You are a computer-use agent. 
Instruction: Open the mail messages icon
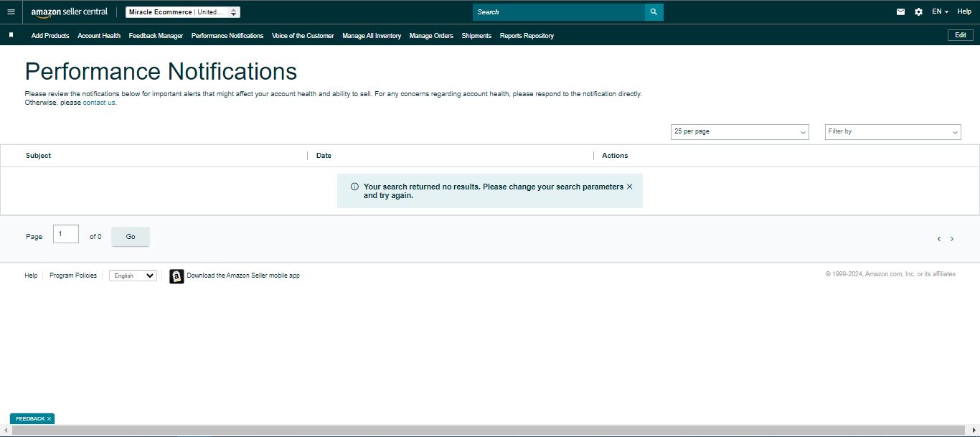(x=900, y=12)
